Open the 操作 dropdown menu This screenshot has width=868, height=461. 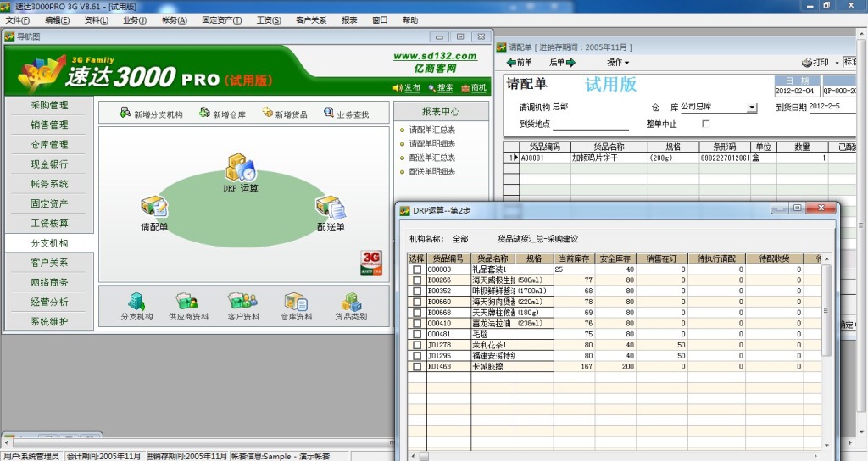pyautogui.click(x=618, y=63)
